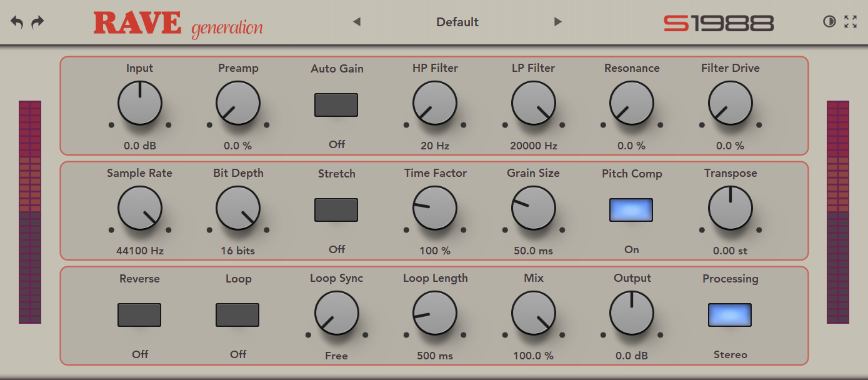Click the Auto Gain label
This screenshot has width=868, height=380.
click(337, 69)
